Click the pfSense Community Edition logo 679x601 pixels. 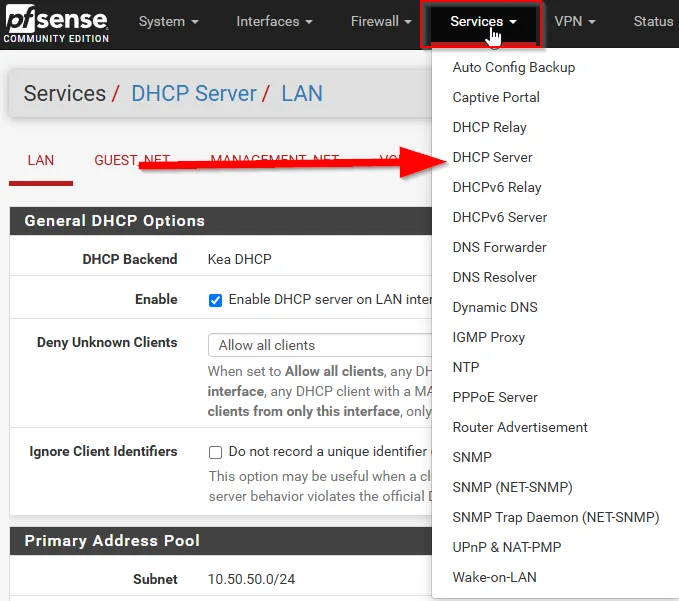pos(56,24)
